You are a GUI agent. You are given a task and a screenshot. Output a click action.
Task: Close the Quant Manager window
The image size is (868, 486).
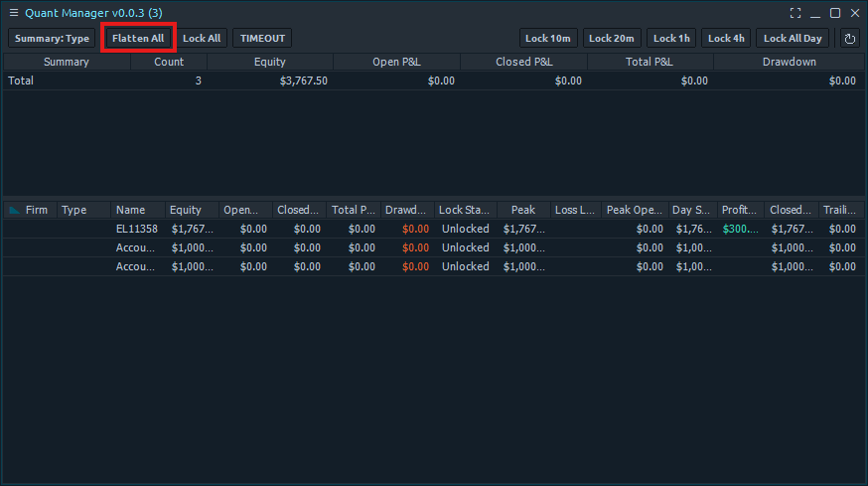[x=855, y=13]
